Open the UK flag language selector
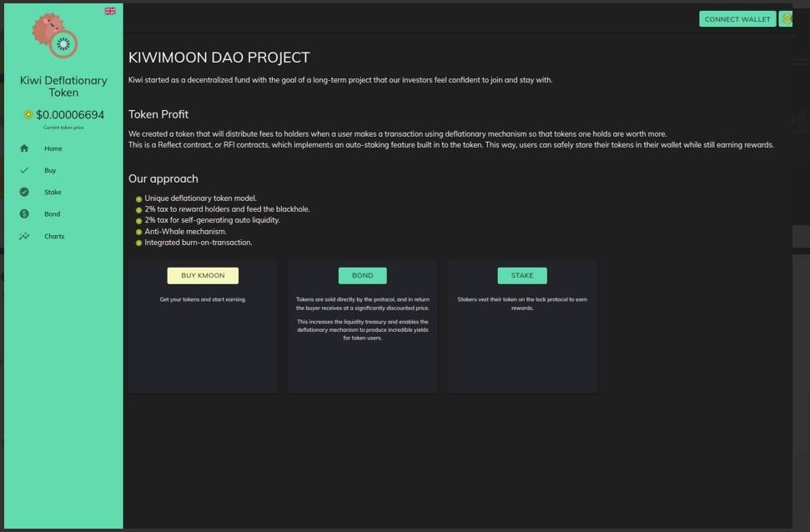The width and height of the screenshot is (810, 532). [110, 11]
